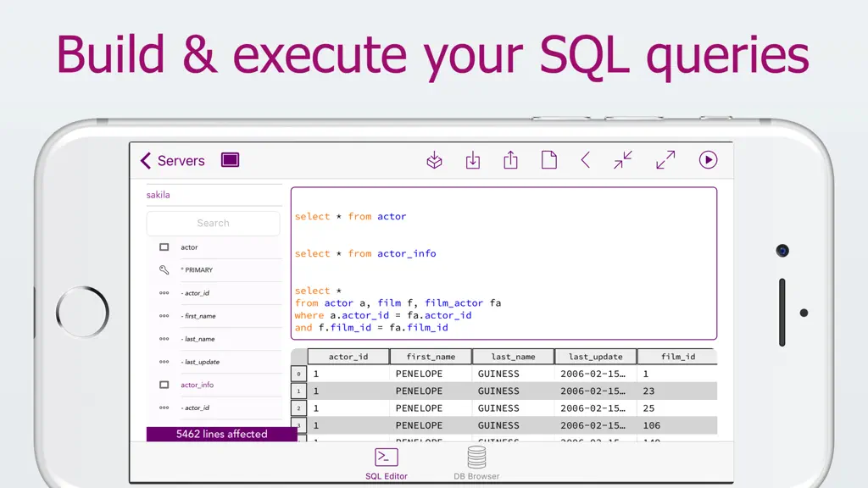Select the sakila database name
The image size is (868, 488).
pos(159,195)
